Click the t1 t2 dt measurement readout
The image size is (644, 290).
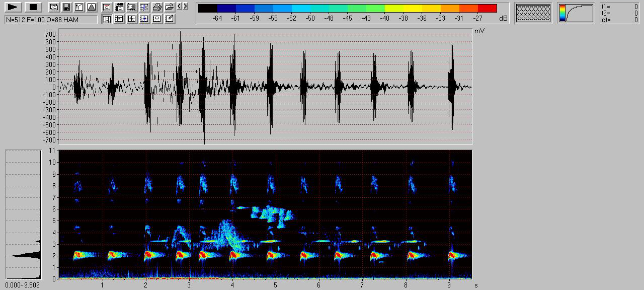pyautogui.click(x=620, y=13)
